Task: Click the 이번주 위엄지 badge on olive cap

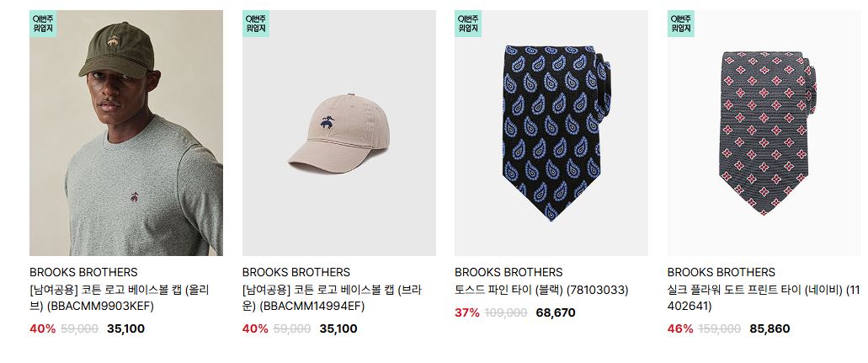Action: coord(43,24)
